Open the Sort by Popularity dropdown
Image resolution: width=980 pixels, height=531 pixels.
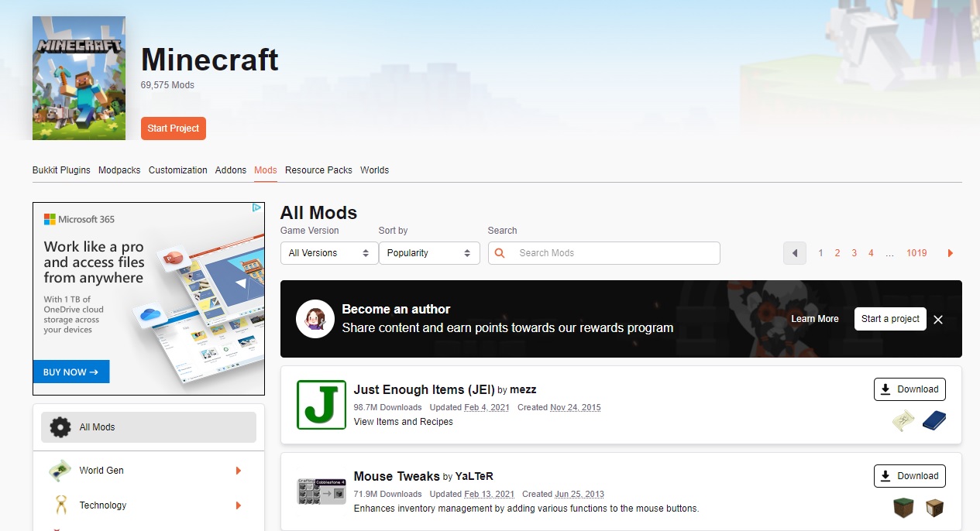coord(428,253)
